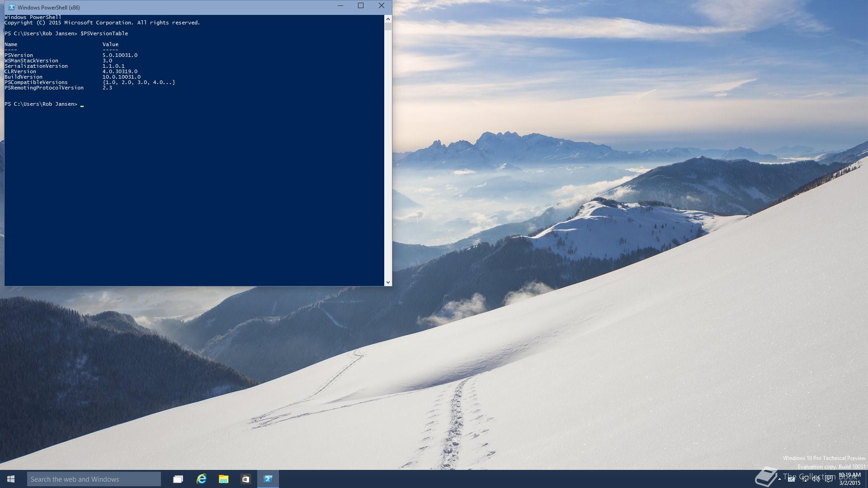Viewport: 868px width, 488px height.
Task: Open the volume speaker tray icon
Action: (x=816, y=479)
